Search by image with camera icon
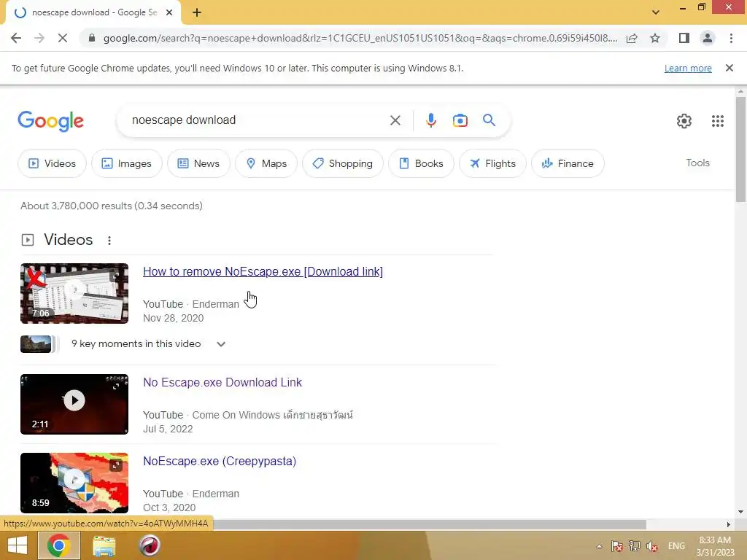Viewport: 747px width, 560px height. click(x=460, y=120)
